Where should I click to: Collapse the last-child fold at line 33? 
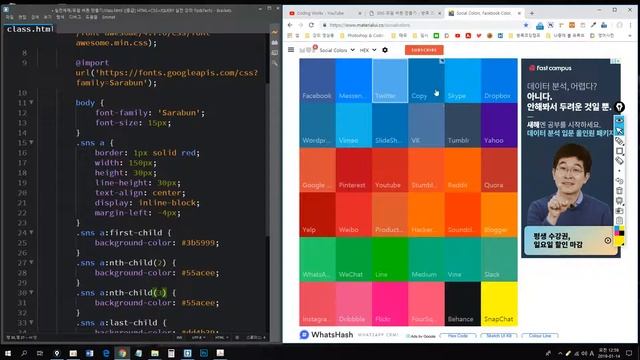tap(31, 322)
